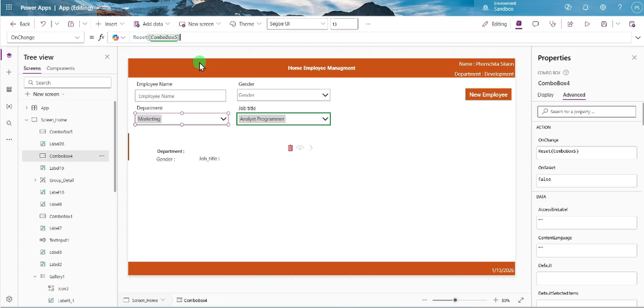Open the Segoe UI font dropdown
This screenshot has width=644, height=308.
tap(297, 25)
